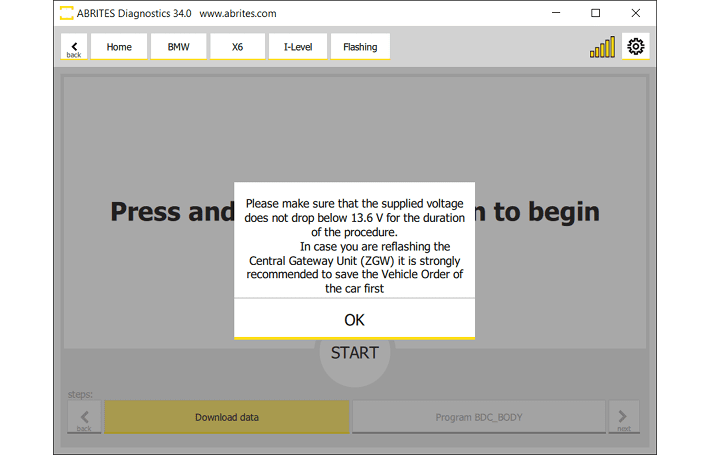
Task: Minimize the ABRITES Diagnostics window
Action: [556, 14]
